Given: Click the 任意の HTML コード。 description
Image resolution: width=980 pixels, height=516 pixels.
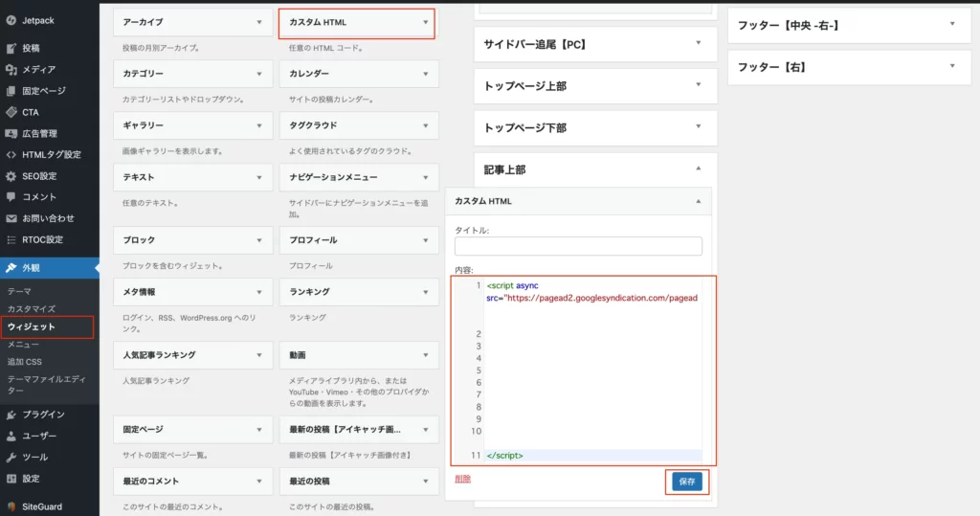Looking at the screenshot, I should pos(325,48).
